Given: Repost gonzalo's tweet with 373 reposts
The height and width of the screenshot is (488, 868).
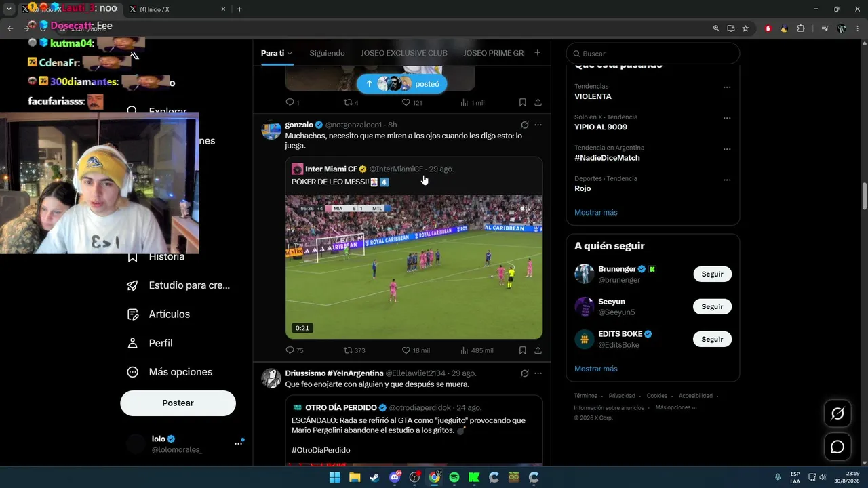Looking at the screenshot, I should coord(354,350).
